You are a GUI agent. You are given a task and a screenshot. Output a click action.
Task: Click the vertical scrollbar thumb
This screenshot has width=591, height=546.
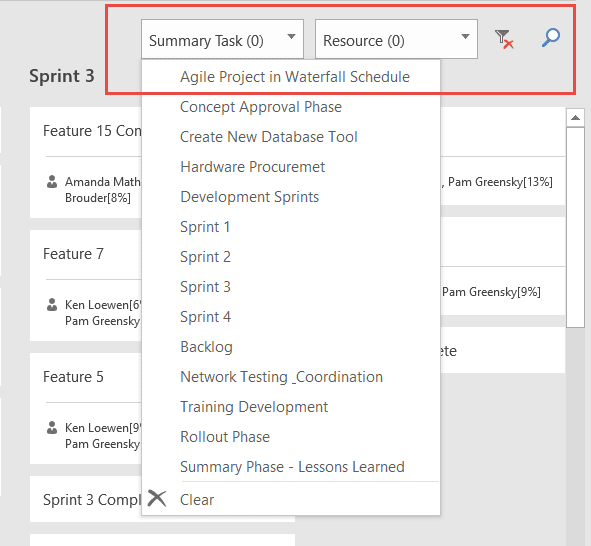point(575,228)
